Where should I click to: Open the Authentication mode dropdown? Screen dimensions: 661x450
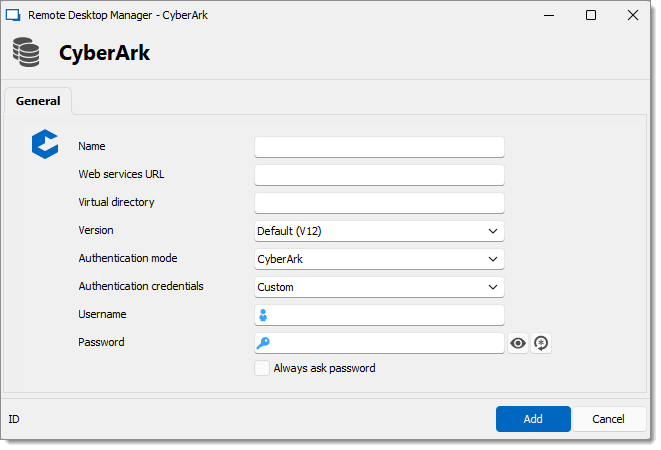tap(379, 259)
